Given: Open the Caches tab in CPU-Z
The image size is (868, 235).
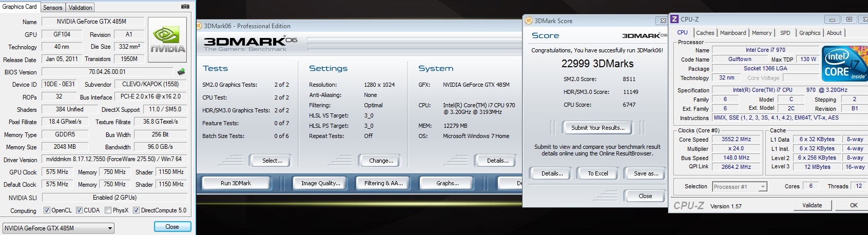Looking at the screenshot, I should [705, 33].
